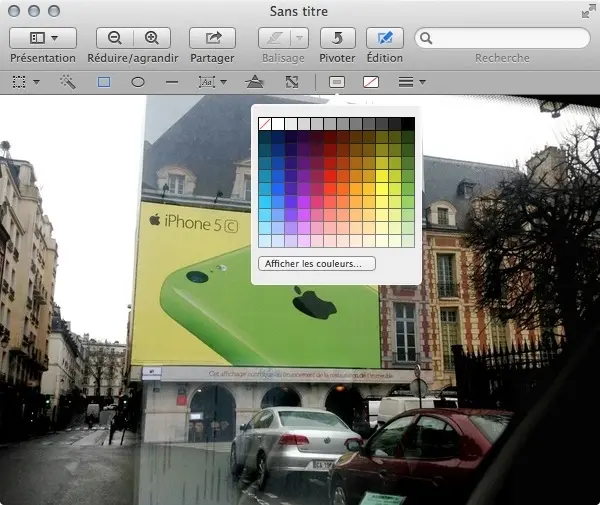Viewport: 600px width, 505px height.
Task: Expand the selection tool type dropdown
Action: pos(36,82)
